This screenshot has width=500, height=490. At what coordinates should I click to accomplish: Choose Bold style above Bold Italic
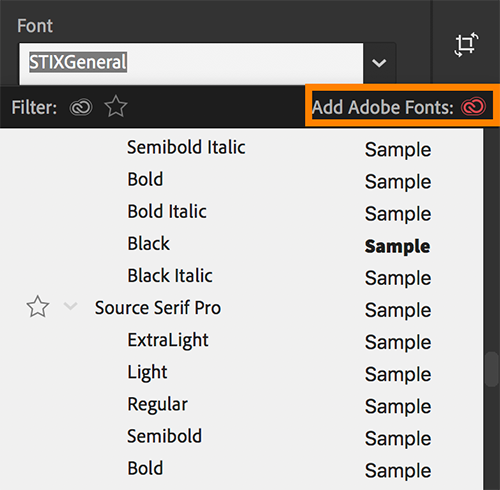(x=145, y=179)
